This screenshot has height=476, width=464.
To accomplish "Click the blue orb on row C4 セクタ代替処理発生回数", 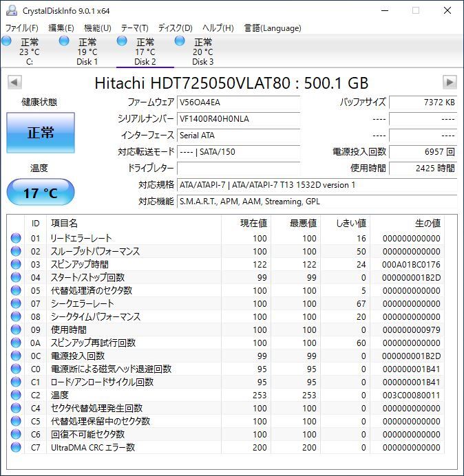I will (16, 408).
